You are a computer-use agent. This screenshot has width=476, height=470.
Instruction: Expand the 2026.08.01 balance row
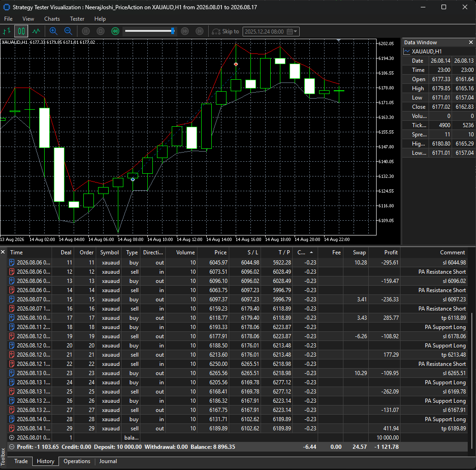coord(12,438)
